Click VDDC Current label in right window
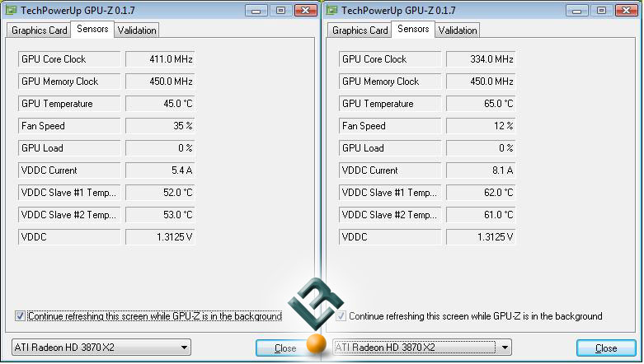Screen dimensions: 644x364 coord(390,170)
